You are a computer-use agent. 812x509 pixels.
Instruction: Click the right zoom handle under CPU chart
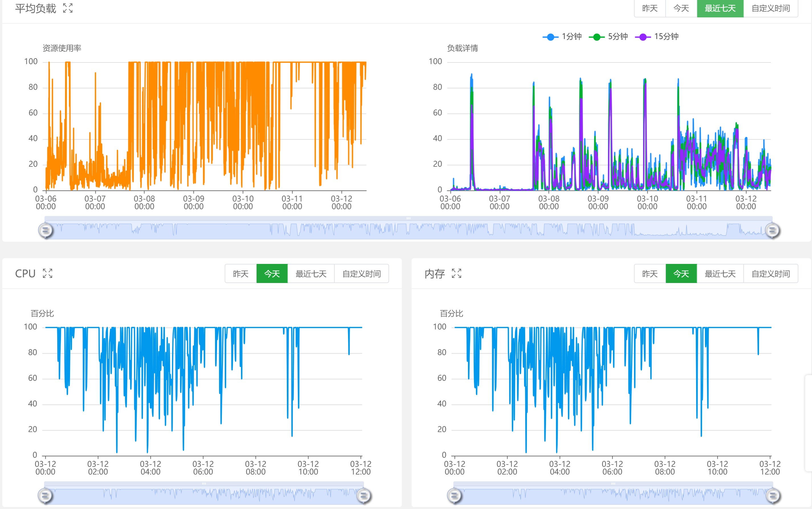[363, 496]
